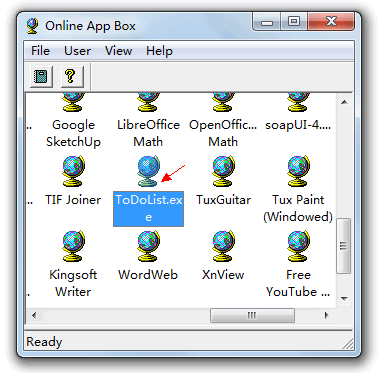Screen dimensions: 379x373
Task: Select the LibreOffice Math globe icon
Action: click(x=148, y=103)
